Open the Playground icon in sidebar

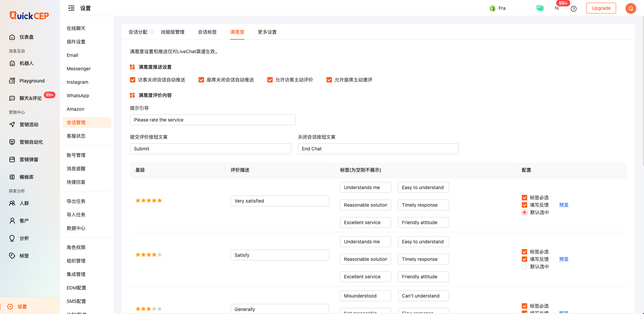(x=12, y=81)
